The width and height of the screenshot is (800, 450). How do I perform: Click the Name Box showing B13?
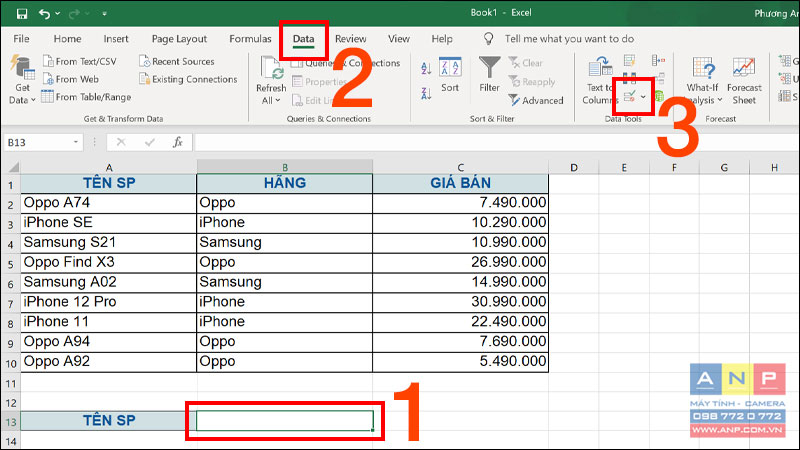coord(43,142)
